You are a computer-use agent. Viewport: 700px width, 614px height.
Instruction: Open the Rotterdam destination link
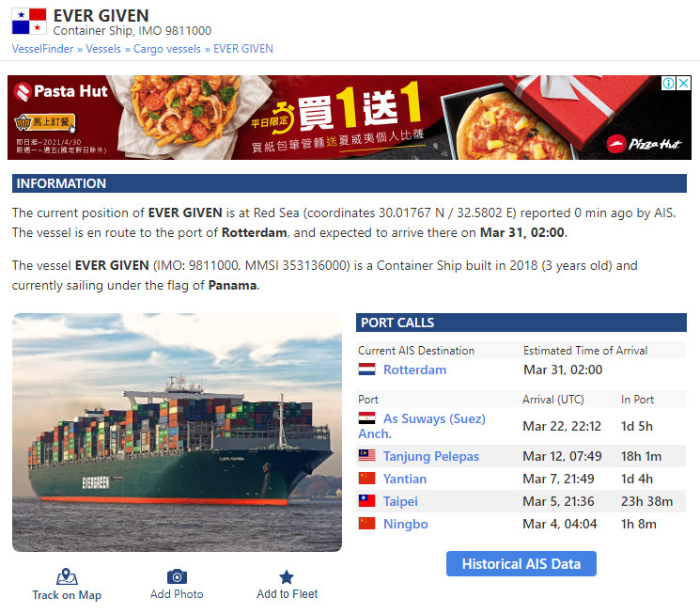(x=414, y=370)
